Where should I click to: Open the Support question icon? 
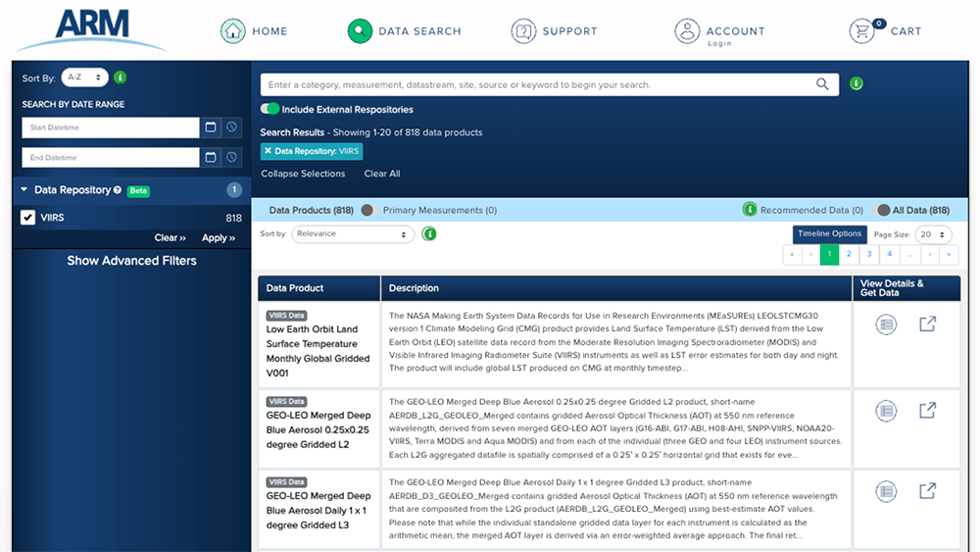tap(523, 30)
